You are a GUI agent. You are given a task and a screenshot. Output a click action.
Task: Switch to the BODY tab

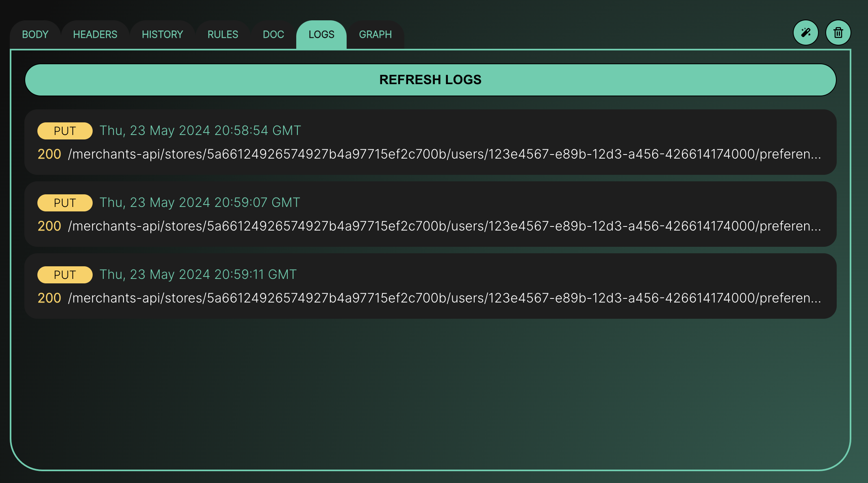(x=35, y=35)
